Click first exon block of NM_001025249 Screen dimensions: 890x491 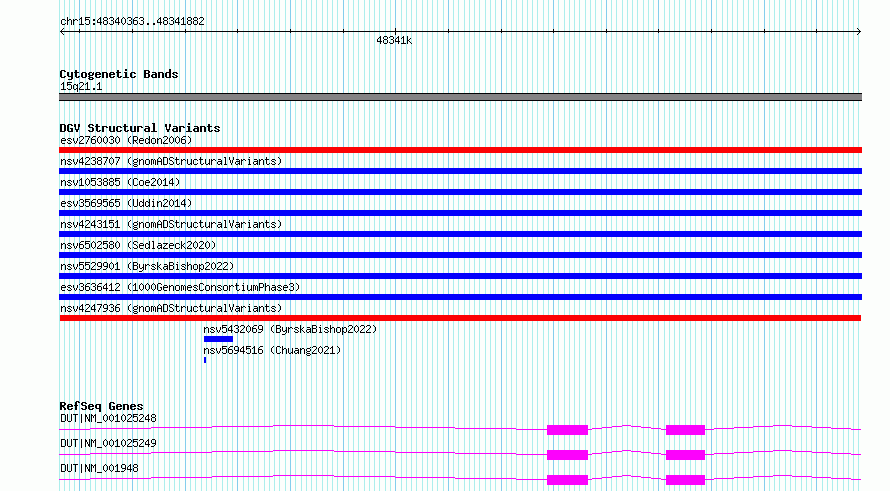click(567, 455)
